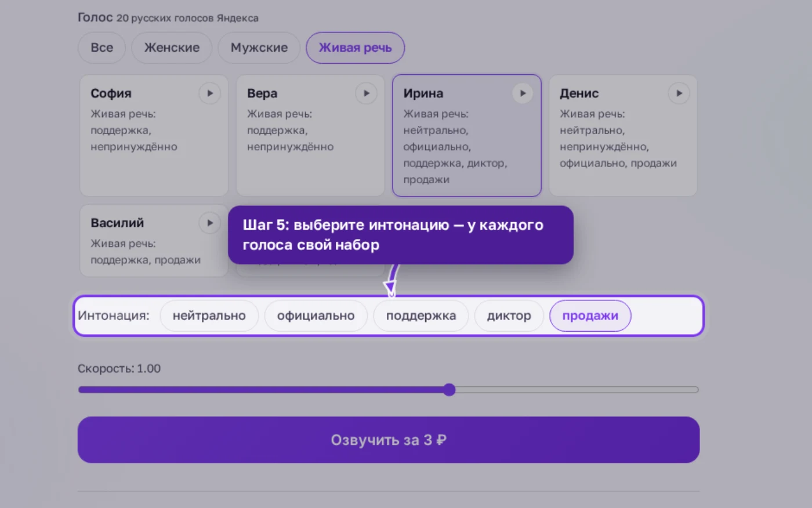Image resolution: width=812 pixels, height=508 pixels.
Task: Choose the поддержка intonation
Action: tap(421, 316)
